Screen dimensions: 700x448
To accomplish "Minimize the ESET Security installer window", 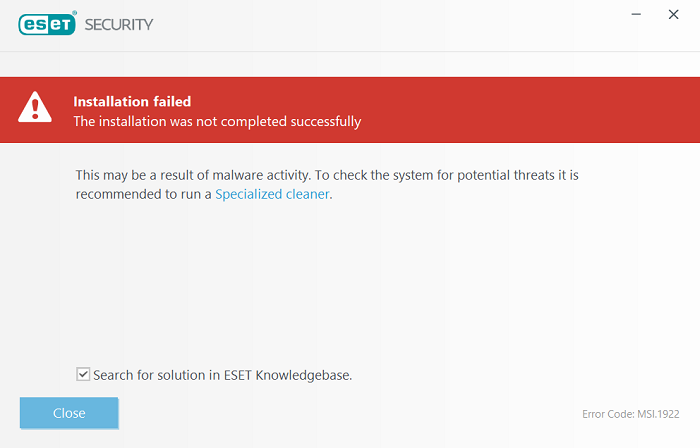I will coord(635,14).
